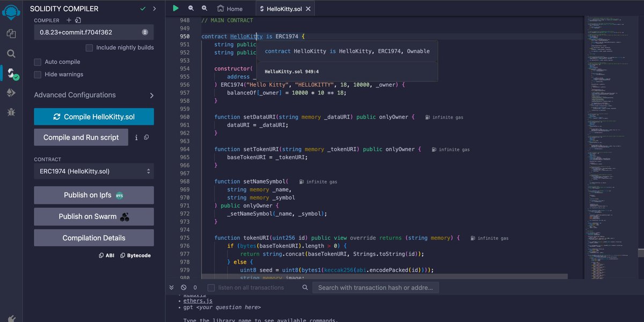Click line number 975 in gutter
The height and width of the screenshot is (322, 644).
(x=184, y=238)
